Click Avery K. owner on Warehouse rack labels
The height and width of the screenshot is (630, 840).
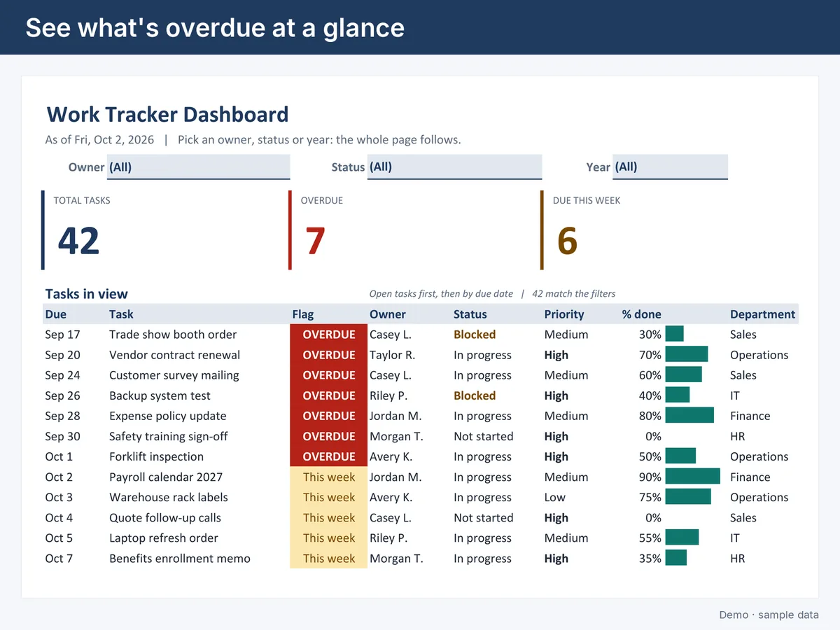point(391,497)
